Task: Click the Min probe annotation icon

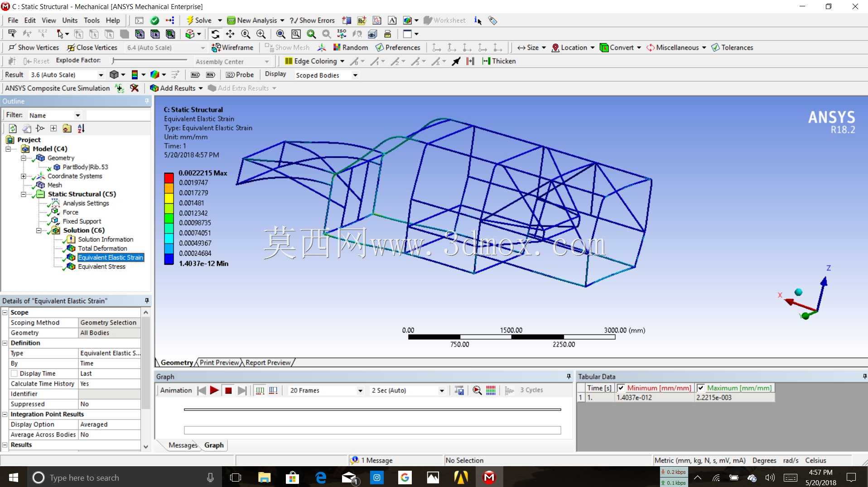Action: click(x=210, y=75)
